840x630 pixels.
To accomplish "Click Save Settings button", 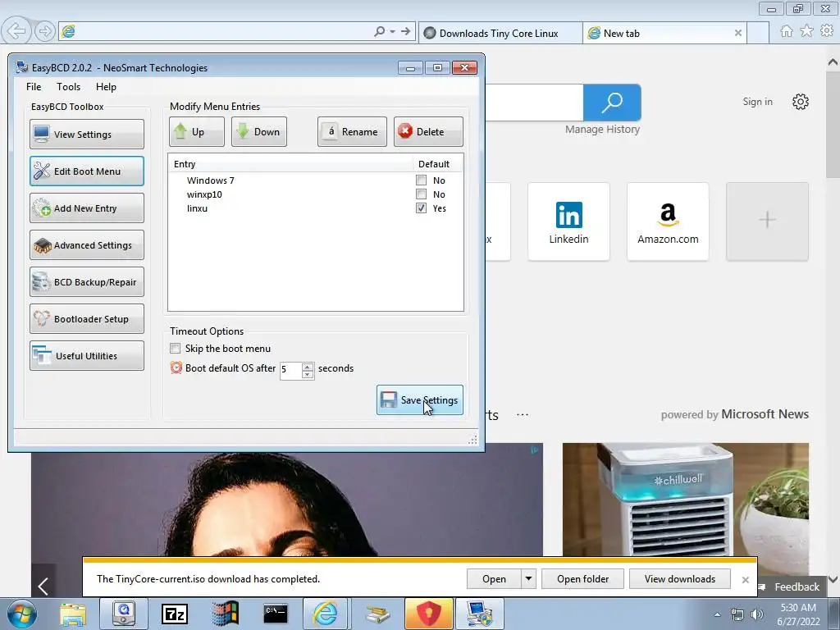I will [x=420, y=399].
